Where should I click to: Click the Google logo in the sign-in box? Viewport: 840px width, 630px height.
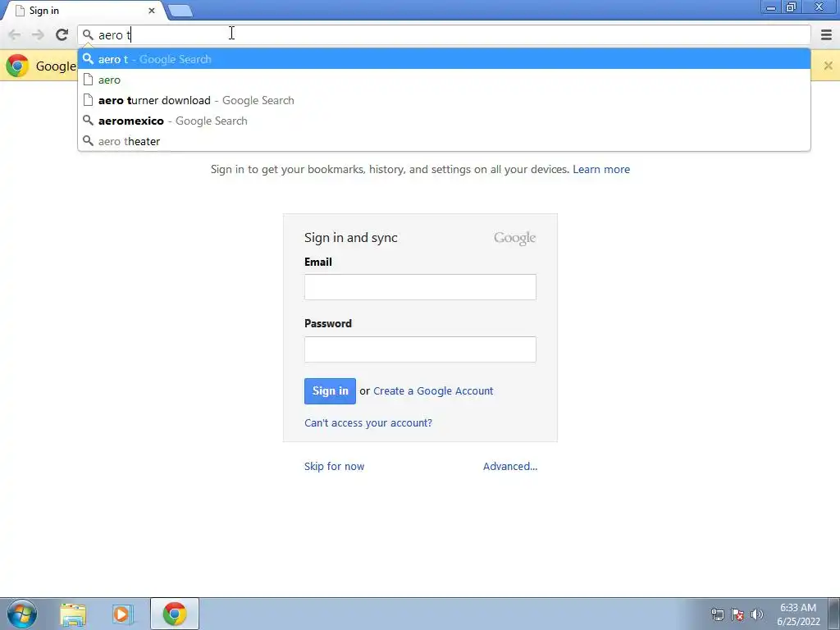coord(514,238)
